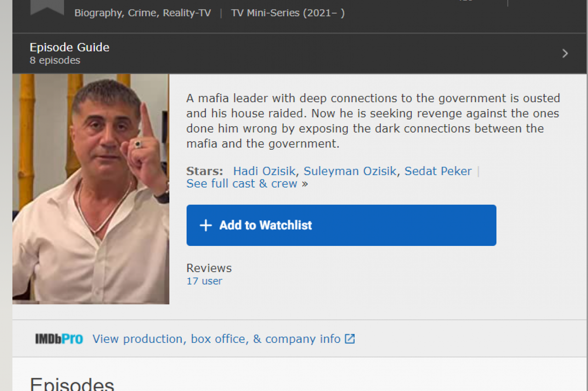Select the Suleyman Ozisik link
Image resolution: width=588 pixels, height=391 pixels.
[x=350, y=171]
